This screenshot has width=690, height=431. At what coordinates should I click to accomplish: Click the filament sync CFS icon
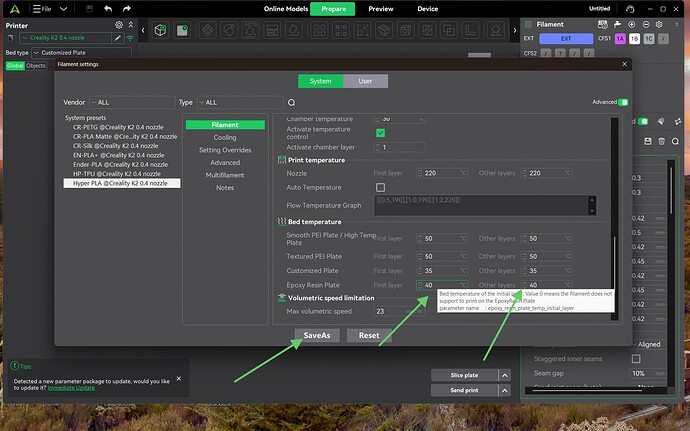click(603, 25)
